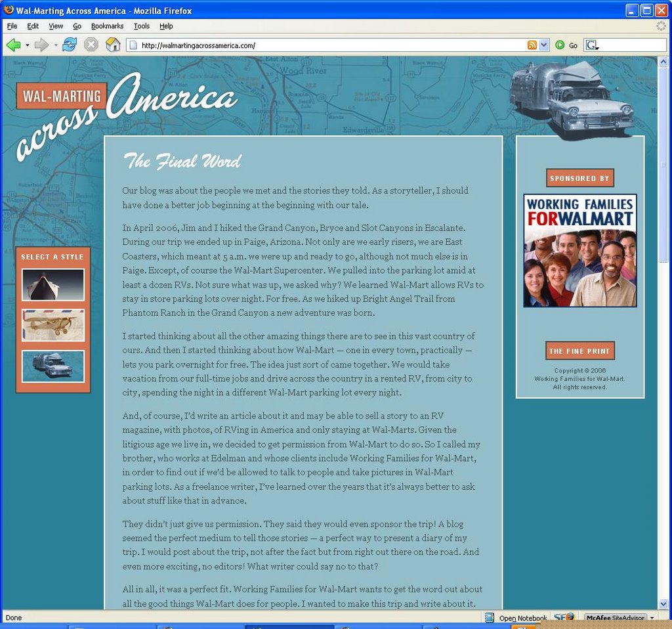This screenshot has width=672, height=629.
Task: Reload the page with the Refresh icon
Action: pos(70,44)
